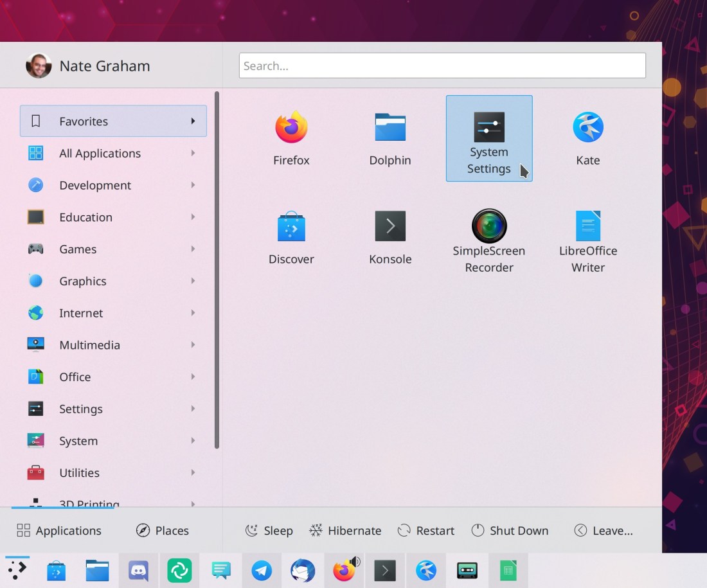
Task: Click the Discord icon in the taskbar
Action: click(138, 570)
